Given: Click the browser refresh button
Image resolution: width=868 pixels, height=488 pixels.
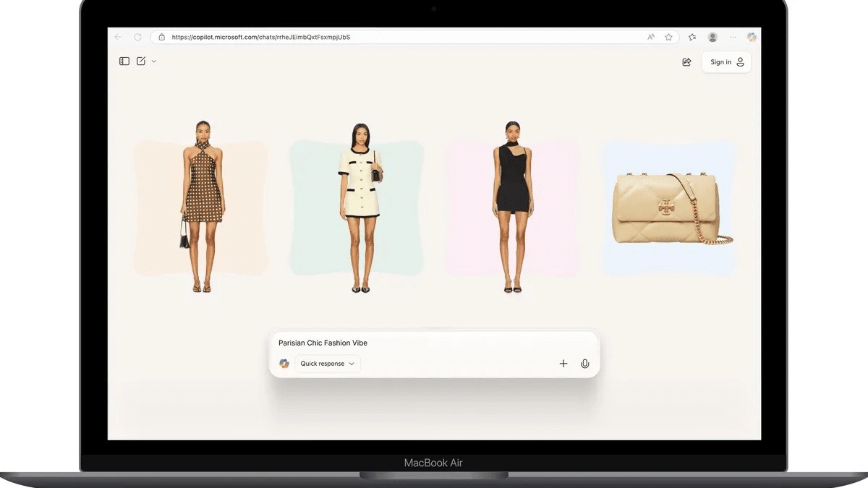Looking at the screenshot, I should point(137,37).
